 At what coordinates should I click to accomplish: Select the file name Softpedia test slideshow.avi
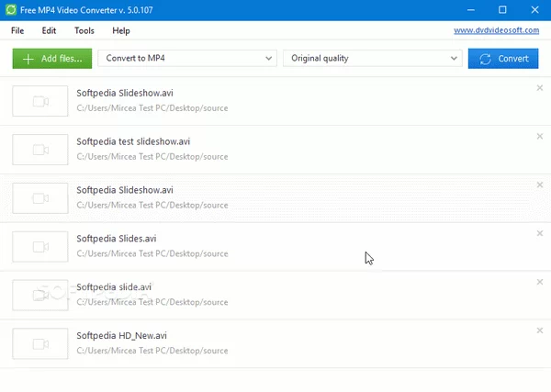pos(133,141)
